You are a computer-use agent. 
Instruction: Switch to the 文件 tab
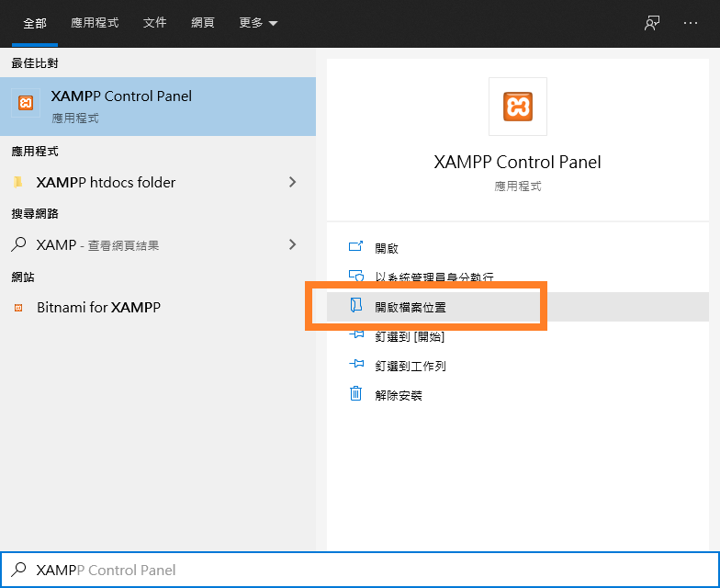154,22
